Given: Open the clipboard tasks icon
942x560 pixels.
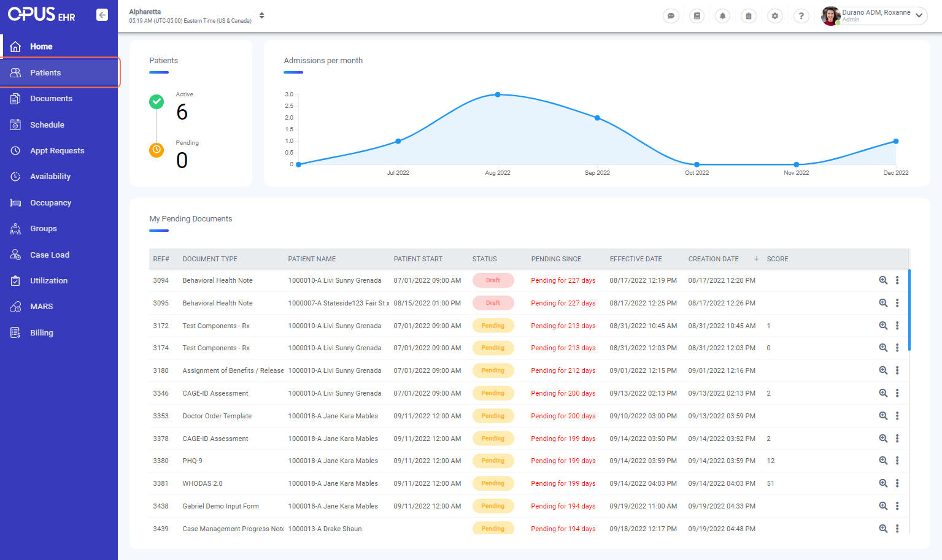Looking at the screenshot, I should coord(749,16).
